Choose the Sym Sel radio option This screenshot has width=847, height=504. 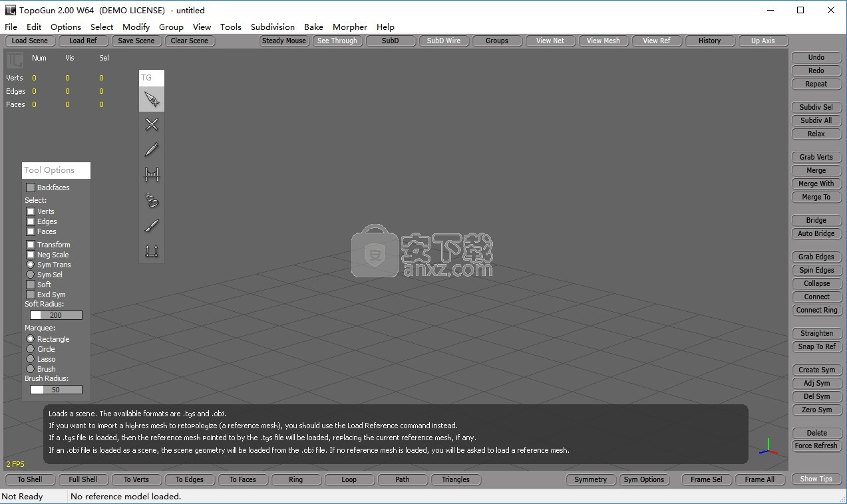[31, 275]
